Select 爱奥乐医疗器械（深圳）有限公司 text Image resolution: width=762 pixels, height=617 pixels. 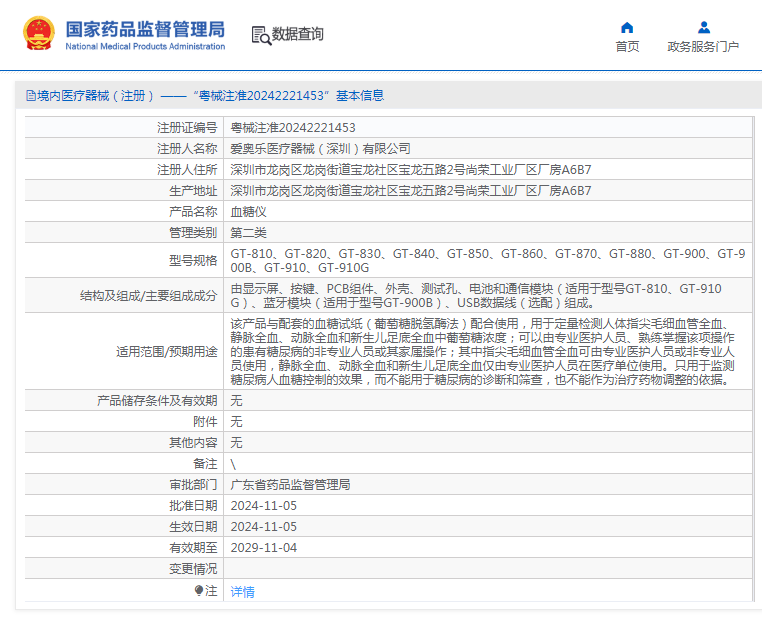[x=320, y=149]
